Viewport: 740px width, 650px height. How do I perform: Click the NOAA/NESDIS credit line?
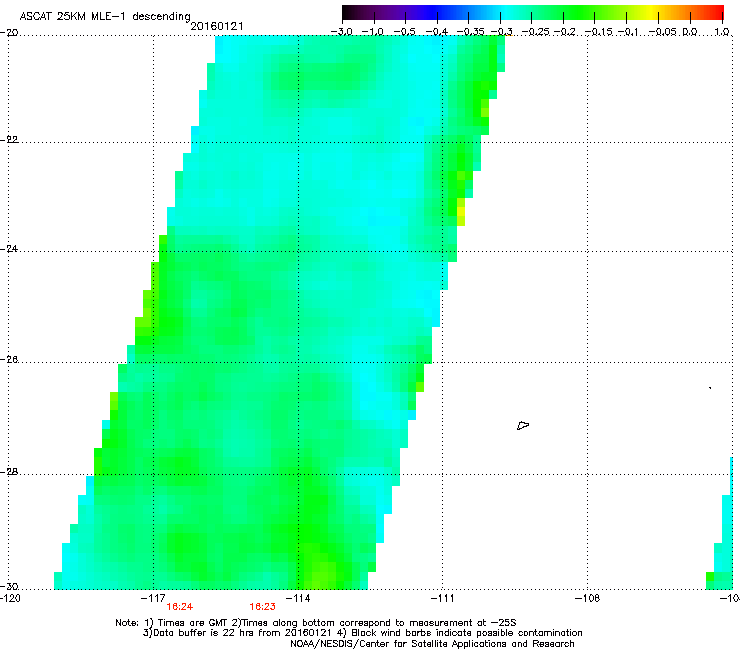(432, 644)
